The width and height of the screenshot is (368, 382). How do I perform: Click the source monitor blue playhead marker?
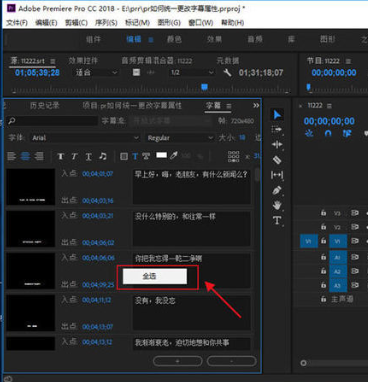click(x=204, y=87)
